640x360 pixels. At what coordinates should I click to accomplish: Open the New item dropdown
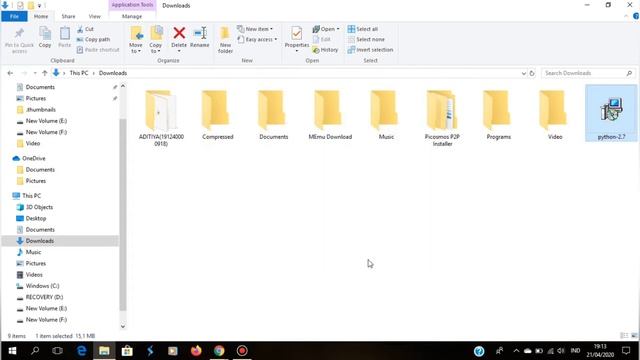pyautogui.click(x=255, y=29)
